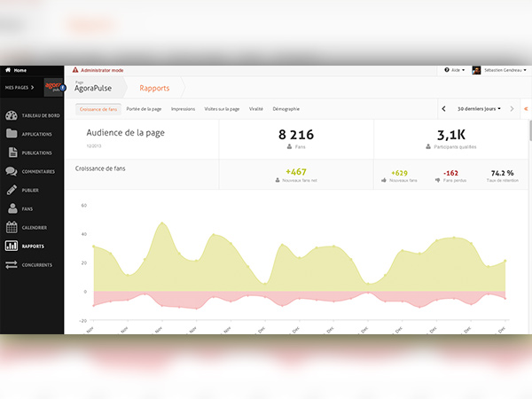Open the 30 derniers jours date dropdown
The image size is (532, 399).
click(478, 109)
